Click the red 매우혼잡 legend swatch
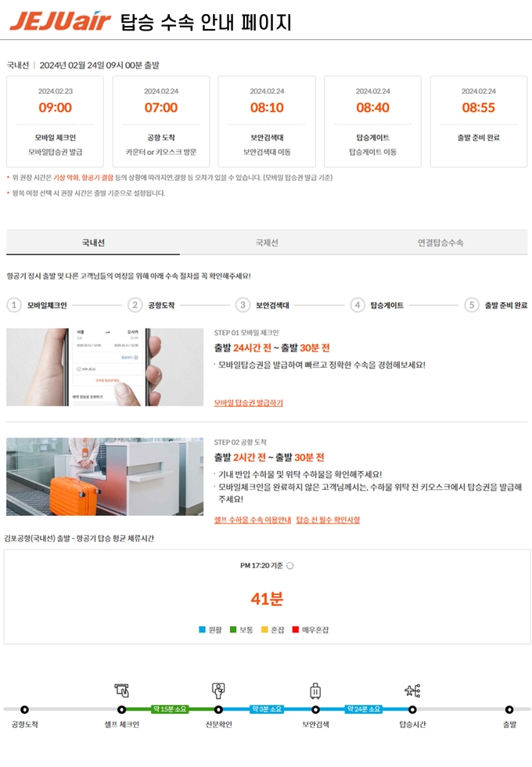 click(296, 629)
